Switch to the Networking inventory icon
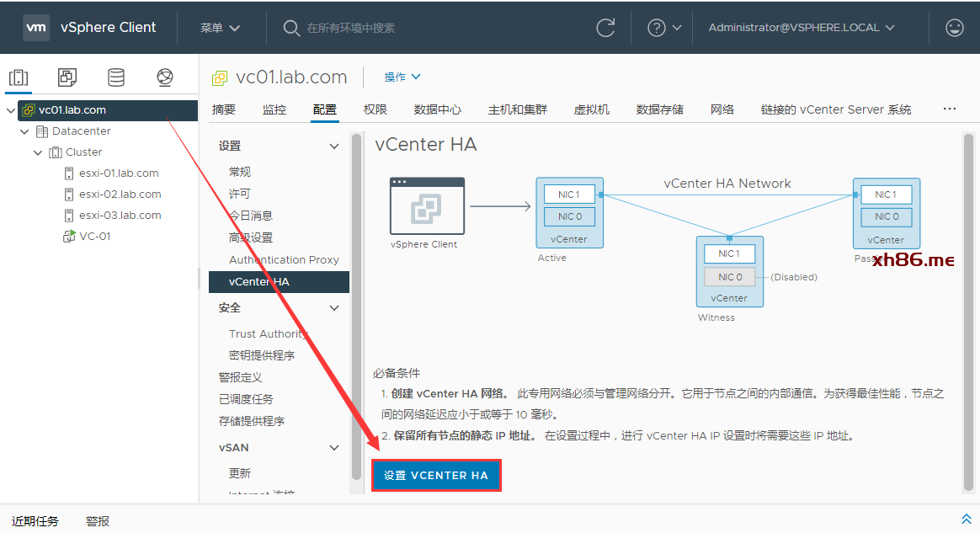 [165, 77]
